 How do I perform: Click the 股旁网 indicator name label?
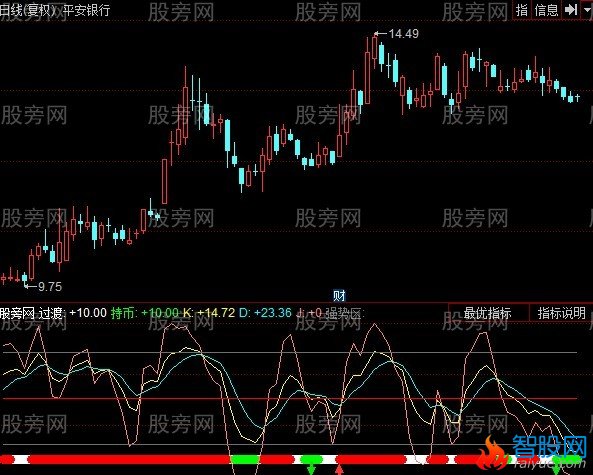tap(17, 313)
